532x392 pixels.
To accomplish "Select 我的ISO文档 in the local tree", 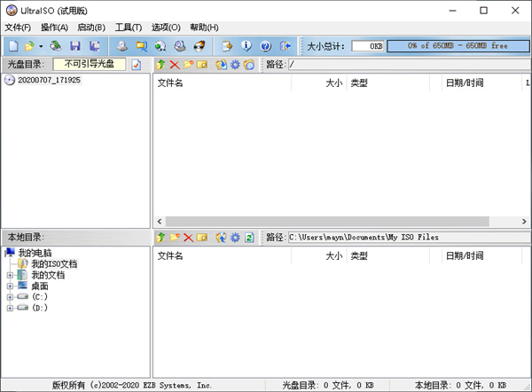I will [x=54, y=263].
